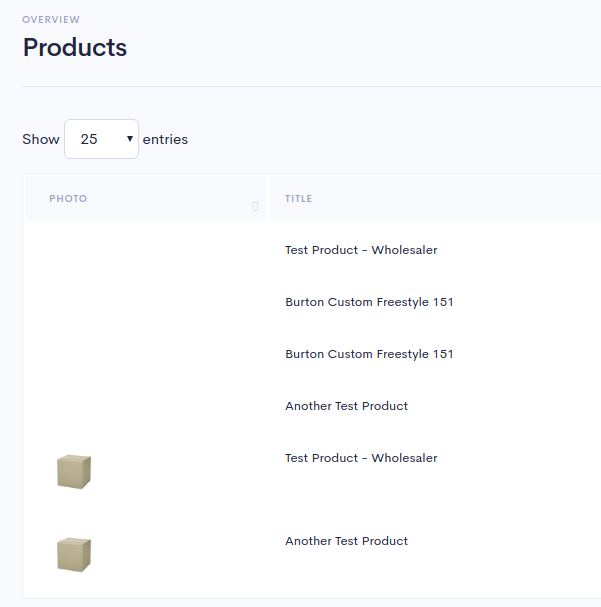This screenshot has height=607, width=601.
Task: Open the first Test Product - Wholesaler row
Action: 361,250
